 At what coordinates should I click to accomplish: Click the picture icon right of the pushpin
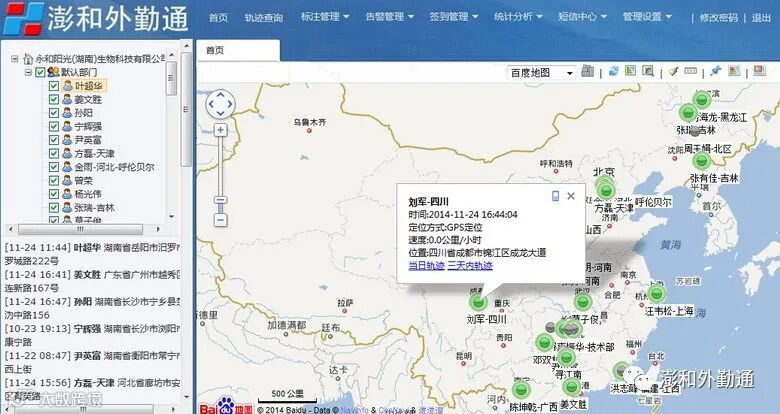734,71
